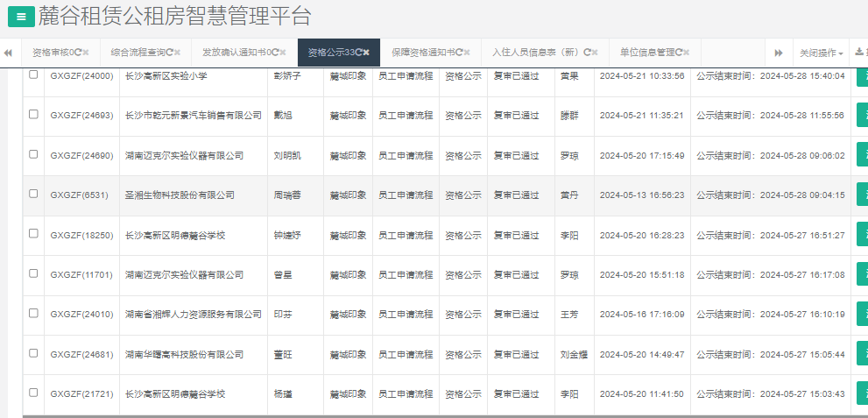The image size is (868, 418).
Task: Click application number GXGZF(24690)
Action: tap(81, 156)
